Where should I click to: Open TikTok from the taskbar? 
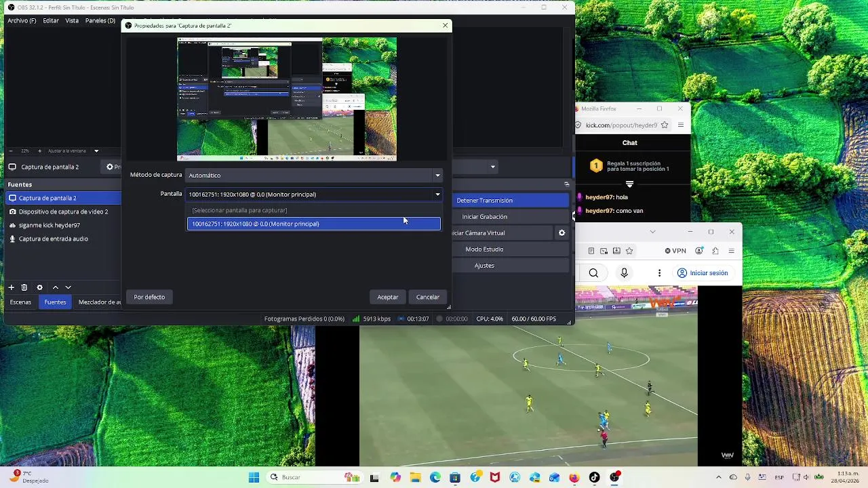coord(595,477)
